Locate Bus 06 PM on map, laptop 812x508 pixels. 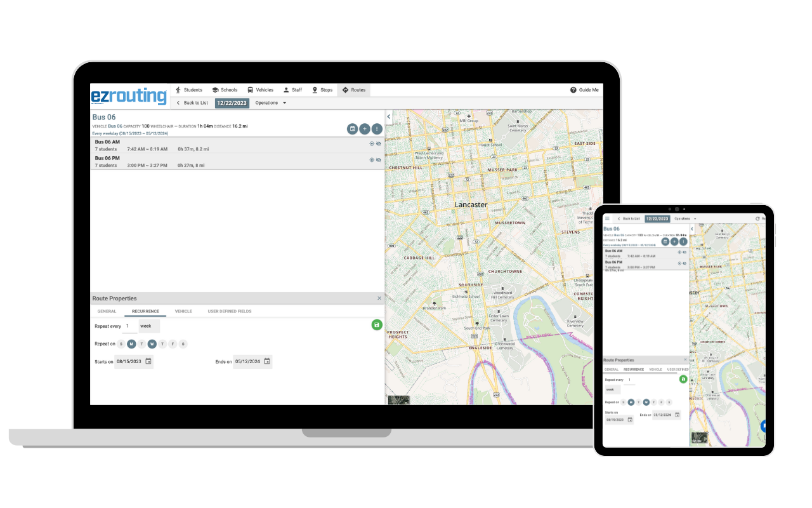[372, 160]
